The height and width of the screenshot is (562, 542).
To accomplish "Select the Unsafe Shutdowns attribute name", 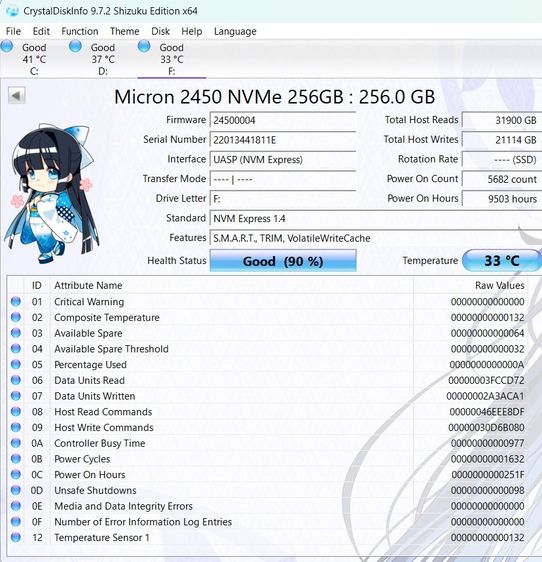I will [x=95, y=491].
